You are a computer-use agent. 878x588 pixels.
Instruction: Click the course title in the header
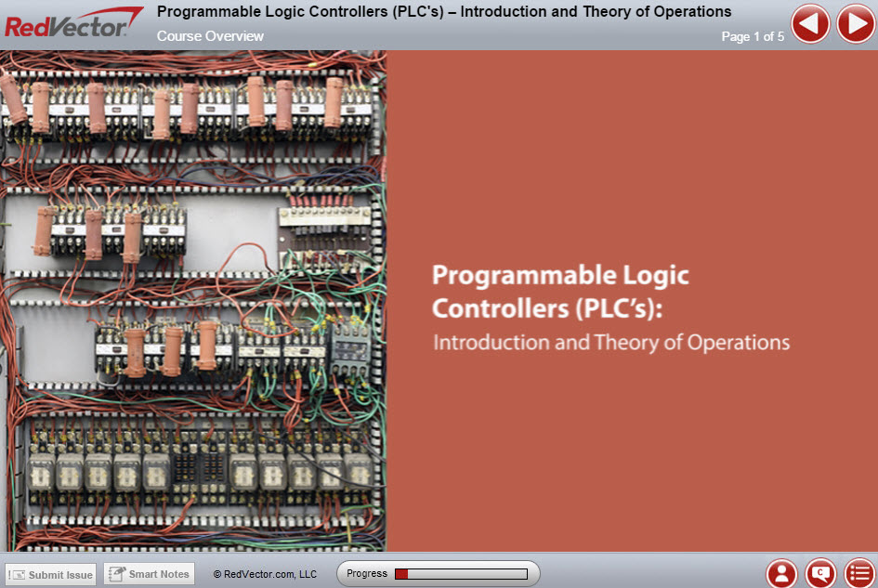point(443,12)
